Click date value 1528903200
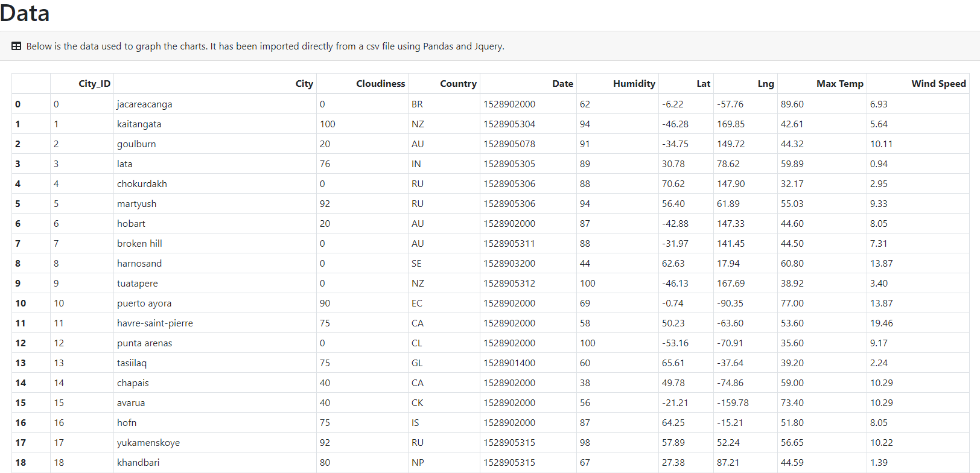The width and height of the screenshot is (980, 473). click(509, 263)
